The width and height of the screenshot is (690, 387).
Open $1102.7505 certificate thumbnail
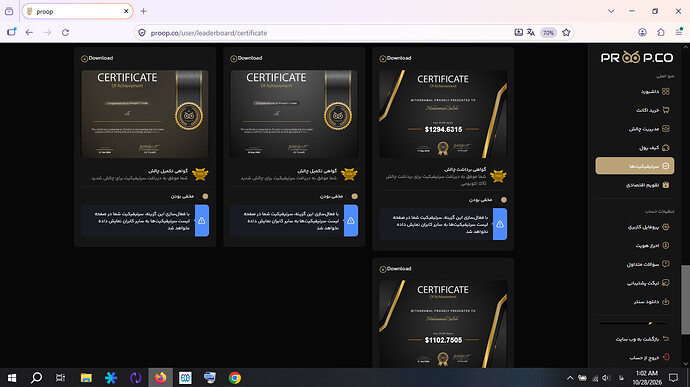click(443, 324)
